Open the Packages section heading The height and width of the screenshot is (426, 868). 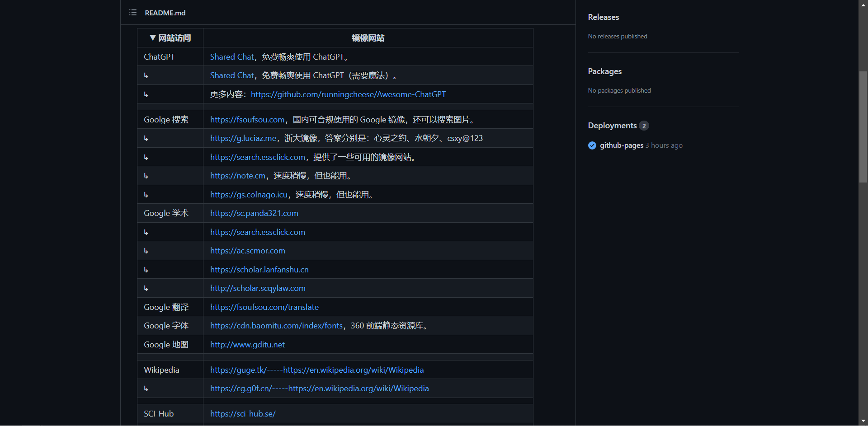pyautogui.click(x=605, y=71)
